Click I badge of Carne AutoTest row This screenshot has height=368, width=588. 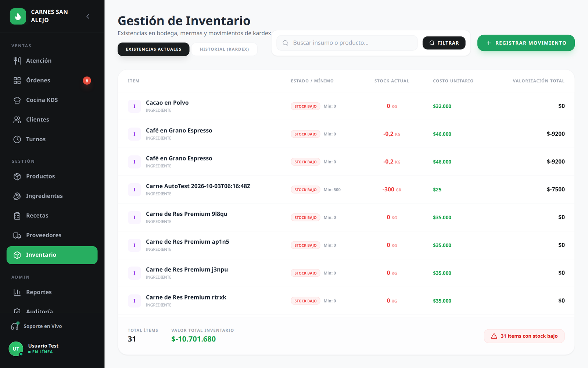tap(135, 190)
